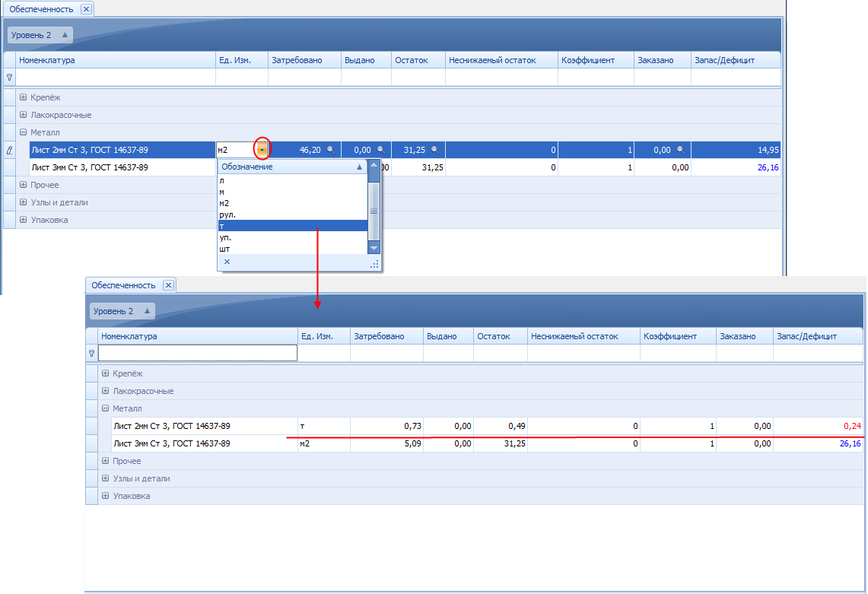The image size is (868, 594).
Task: Choose "л" in the unit dropdown list
Action: tap(293, 180)
